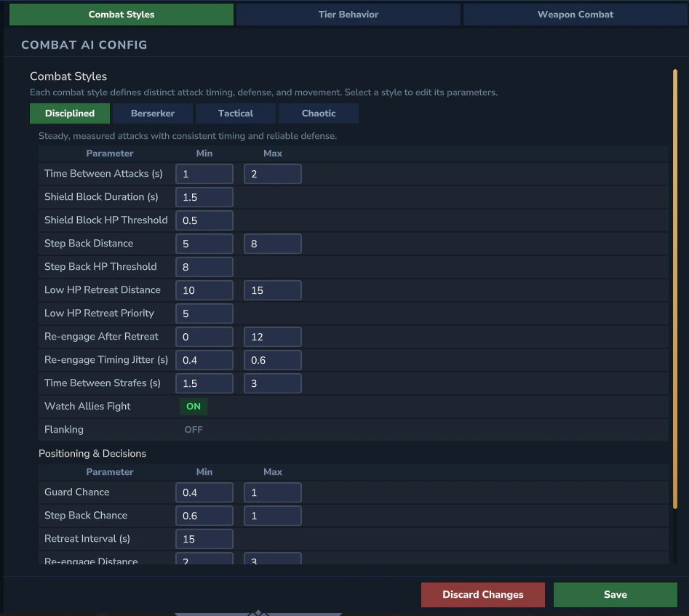Select the Combat Styles tab

(x=121, y=14)
